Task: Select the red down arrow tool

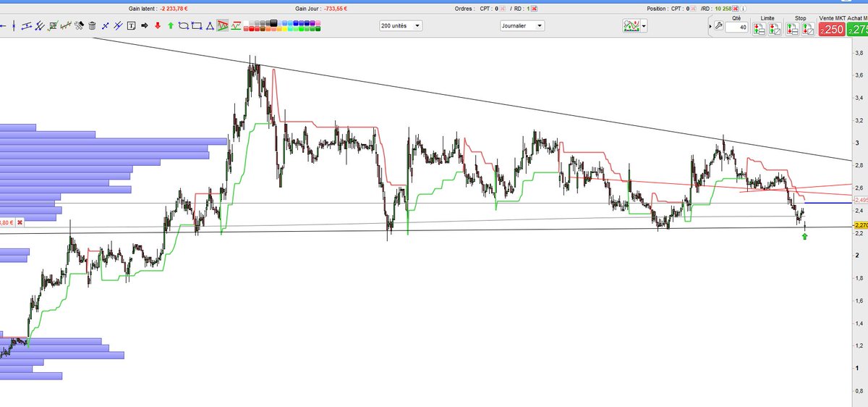Action: pyautogui.click(x=158, y=25)
